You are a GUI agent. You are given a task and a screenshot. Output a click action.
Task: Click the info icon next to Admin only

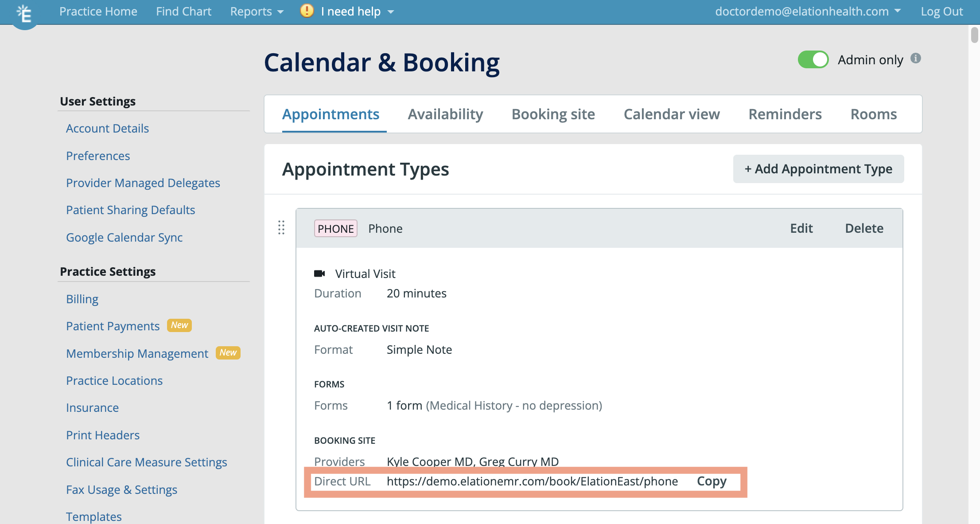[x=916, y=59]
